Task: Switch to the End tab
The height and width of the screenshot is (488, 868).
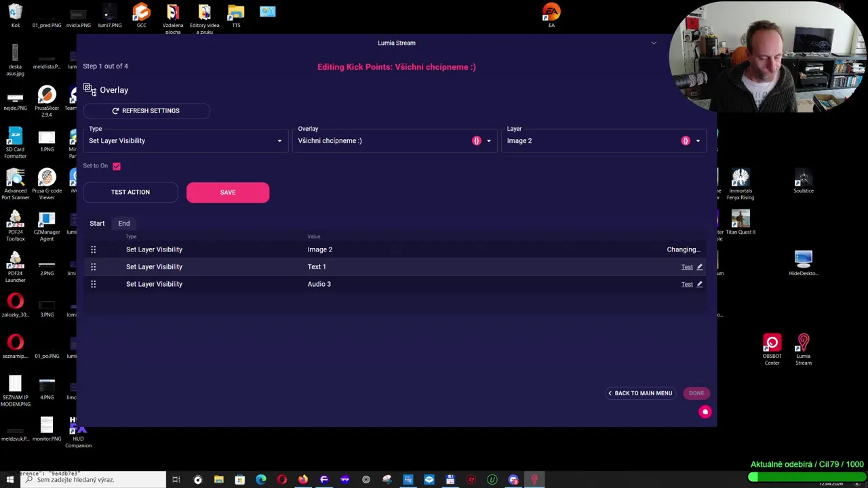Action: [124, 223]
